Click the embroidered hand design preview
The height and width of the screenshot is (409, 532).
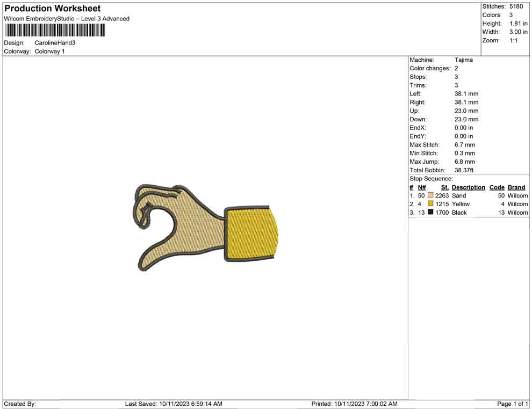[x=205, y=228]
